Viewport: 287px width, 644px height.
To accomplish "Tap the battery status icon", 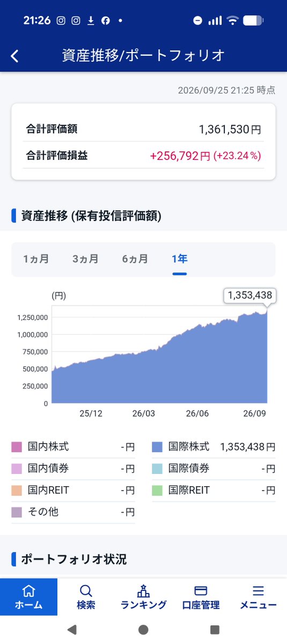I will click(x=253, y=20).
